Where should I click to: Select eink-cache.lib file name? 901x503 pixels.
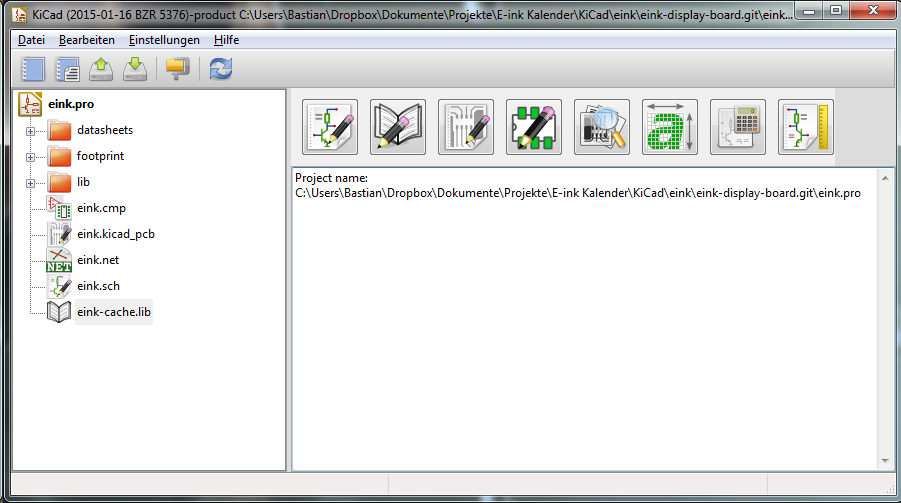(114, 312)
